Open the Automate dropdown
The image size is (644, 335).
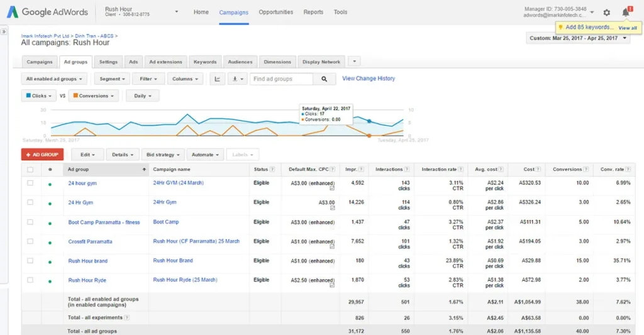click(205, 155)
